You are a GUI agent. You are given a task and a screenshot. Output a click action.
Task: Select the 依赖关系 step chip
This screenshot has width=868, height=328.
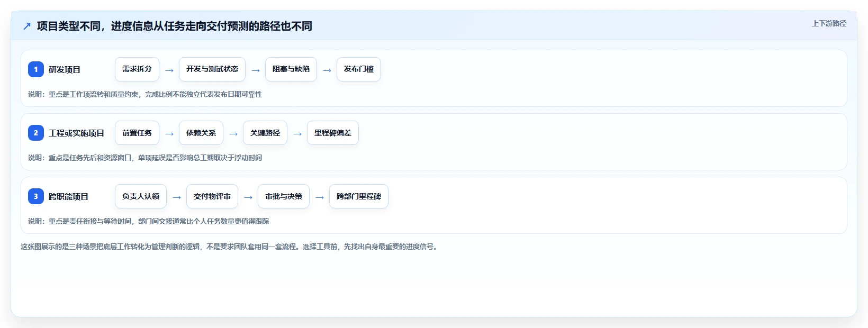[x=201, y=133]
